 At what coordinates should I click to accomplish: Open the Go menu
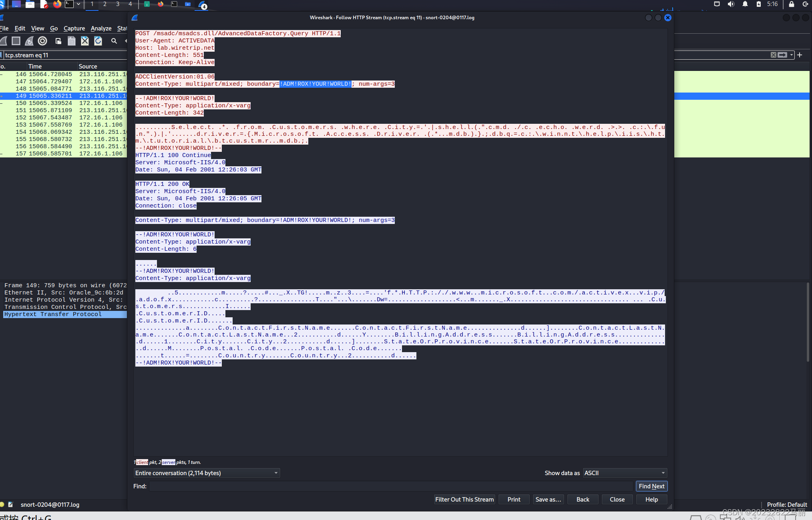tap(54, 28)
